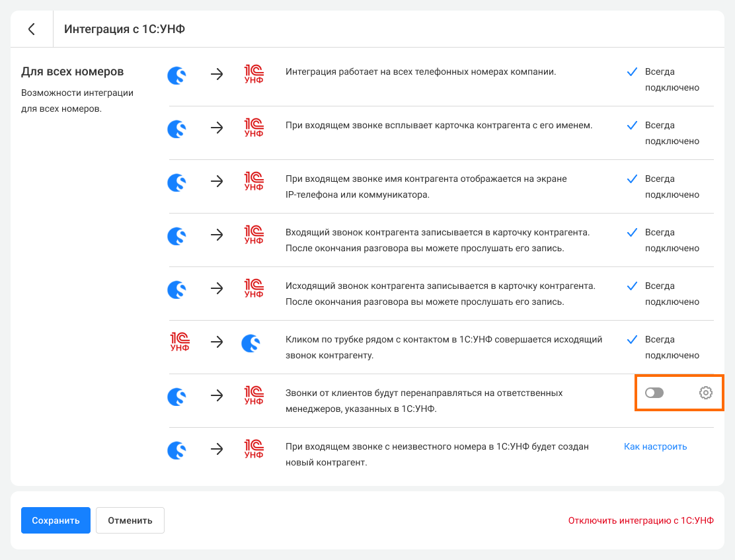Viewport: 735px width, 560px height.
Task: Click arrow icon in 'Звонки от клиентов' row
Action: point(217,395)
